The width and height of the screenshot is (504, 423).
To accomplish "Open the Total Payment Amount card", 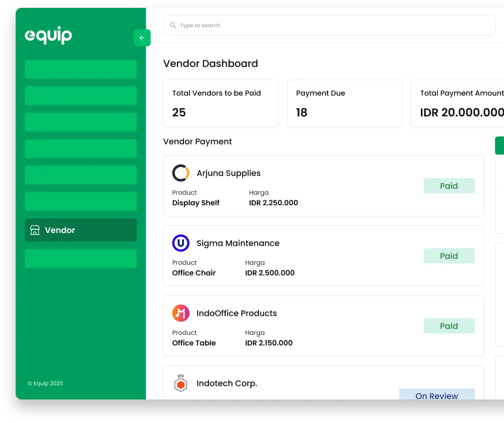I will click(458, 104).
